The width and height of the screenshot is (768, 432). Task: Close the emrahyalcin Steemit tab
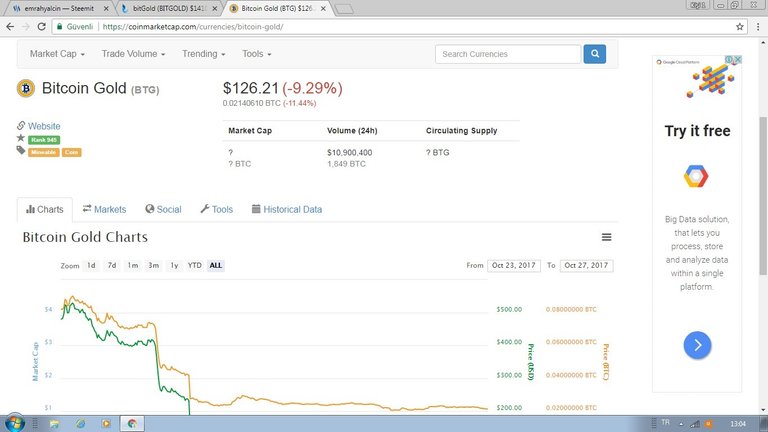click(106, 8)
